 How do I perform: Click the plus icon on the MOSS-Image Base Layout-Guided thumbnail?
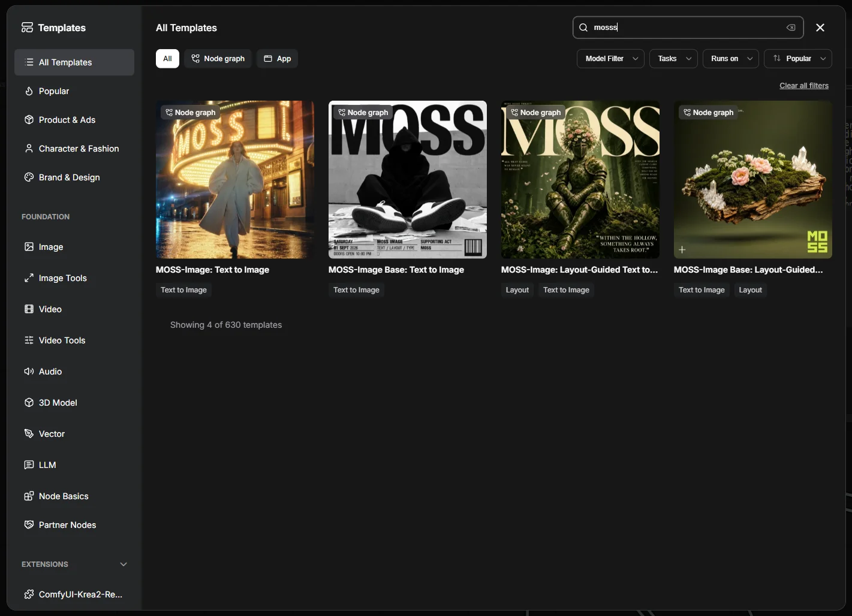point(682,249)
